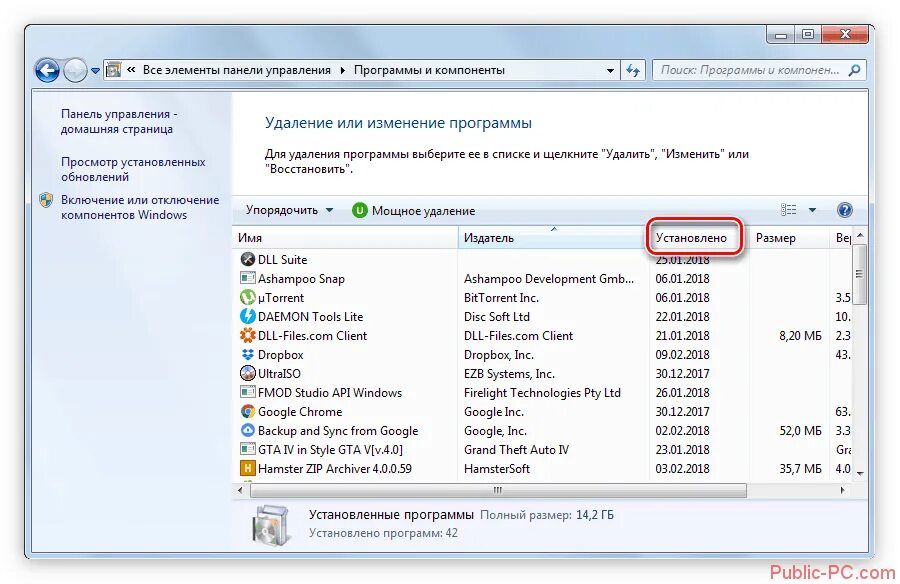Select Backup and Sync from Google
900x584 pixels.
click(338, 431)
